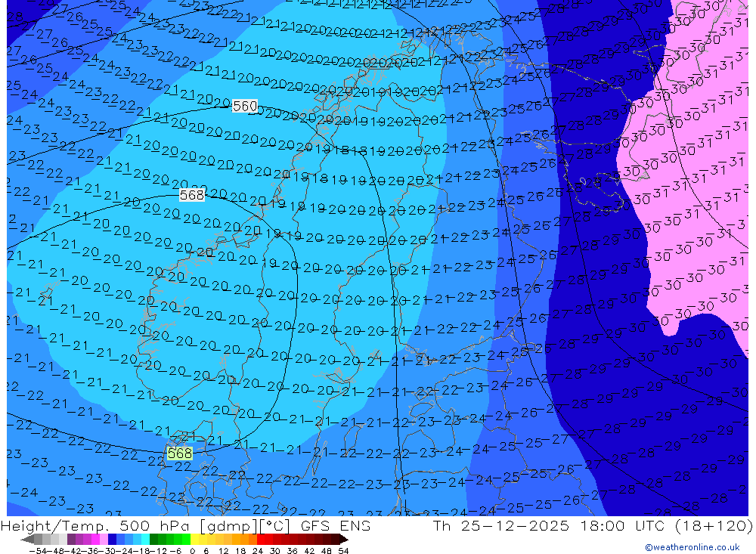
Task: Click the 560 height contour label
Action: [x=244, y=106]
